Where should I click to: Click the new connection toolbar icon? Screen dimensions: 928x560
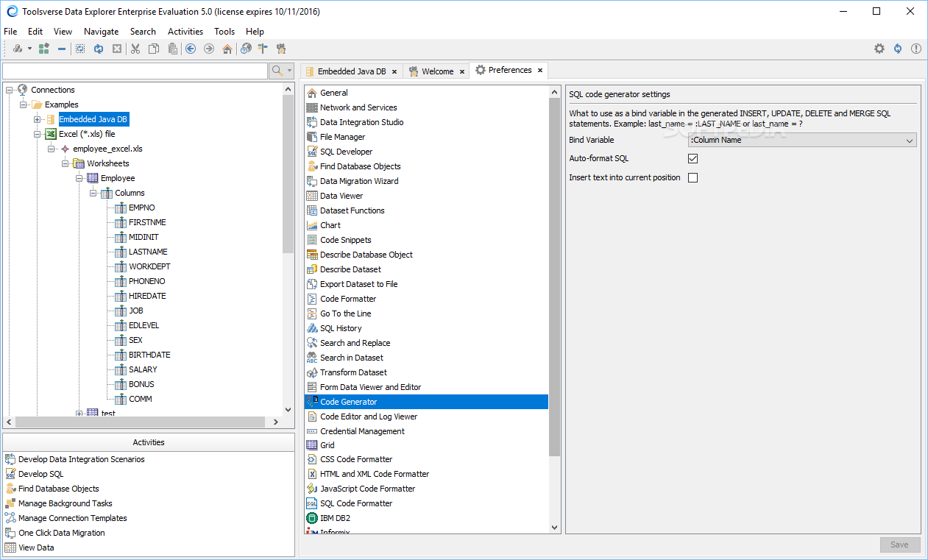coord(18,49)
